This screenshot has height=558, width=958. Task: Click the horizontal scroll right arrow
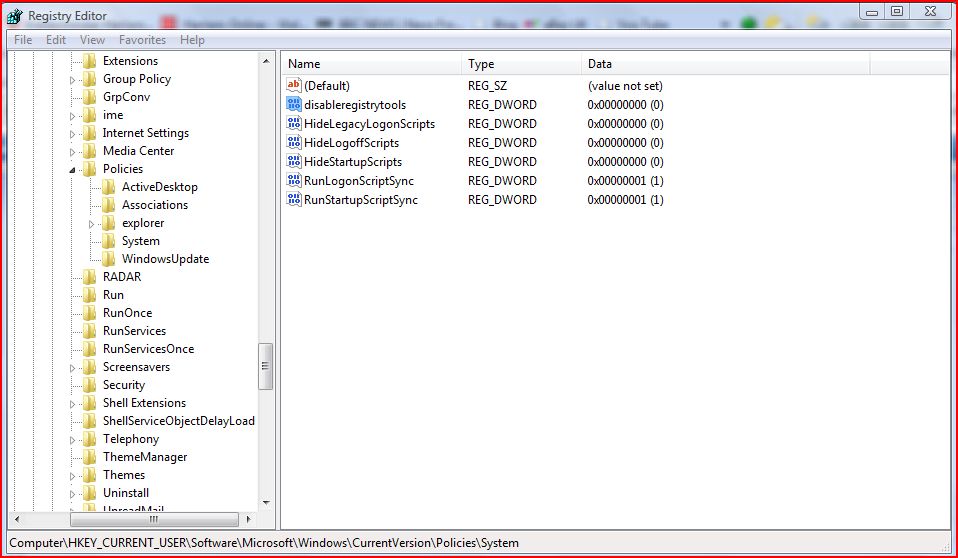[248, 519]
